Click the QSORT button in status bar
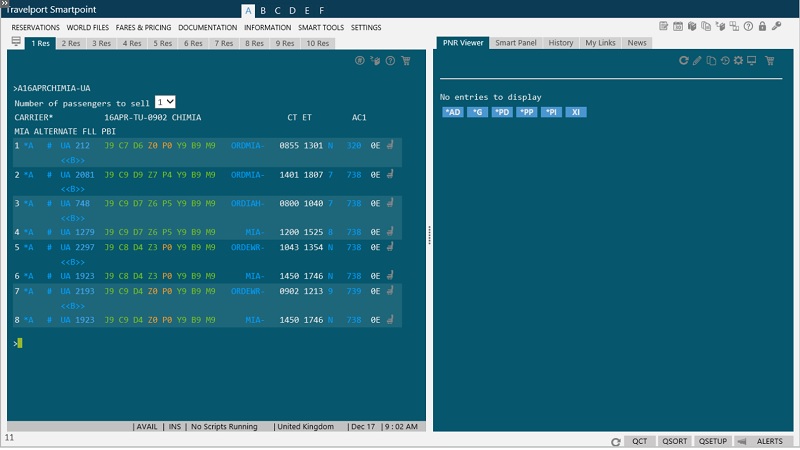 (x=675, y=441)
